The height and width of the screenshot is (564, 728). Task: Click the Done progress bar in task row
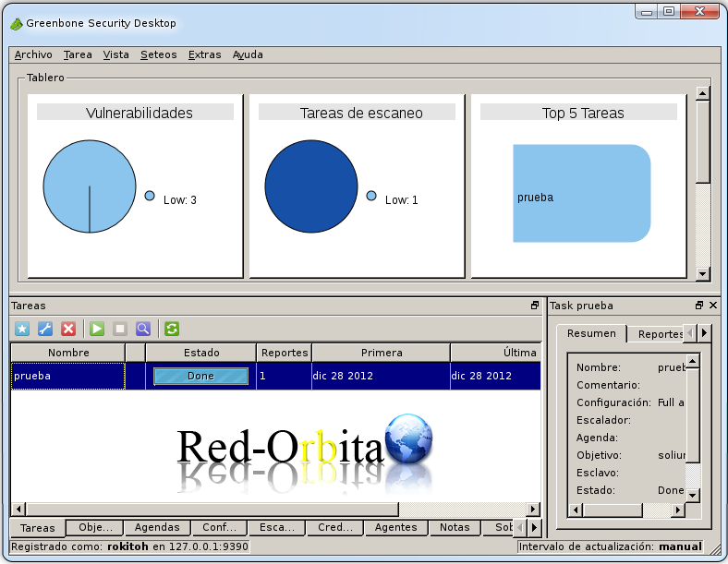(x=201, y=377)
